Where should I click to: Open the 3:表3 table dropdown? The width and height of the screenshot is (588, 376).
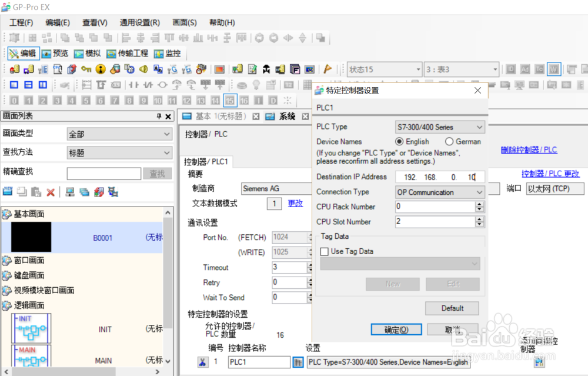click(495, 69)
